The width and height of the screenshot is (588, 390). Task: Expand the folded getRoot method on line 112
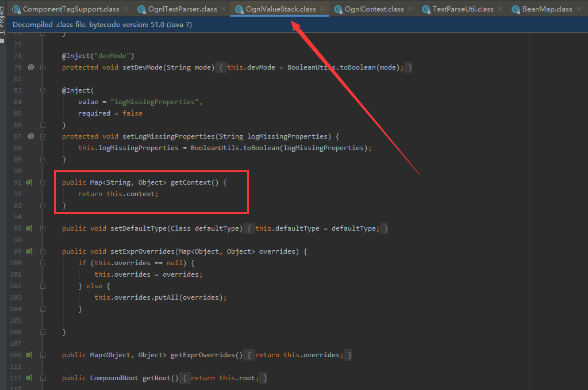point(43,378)
